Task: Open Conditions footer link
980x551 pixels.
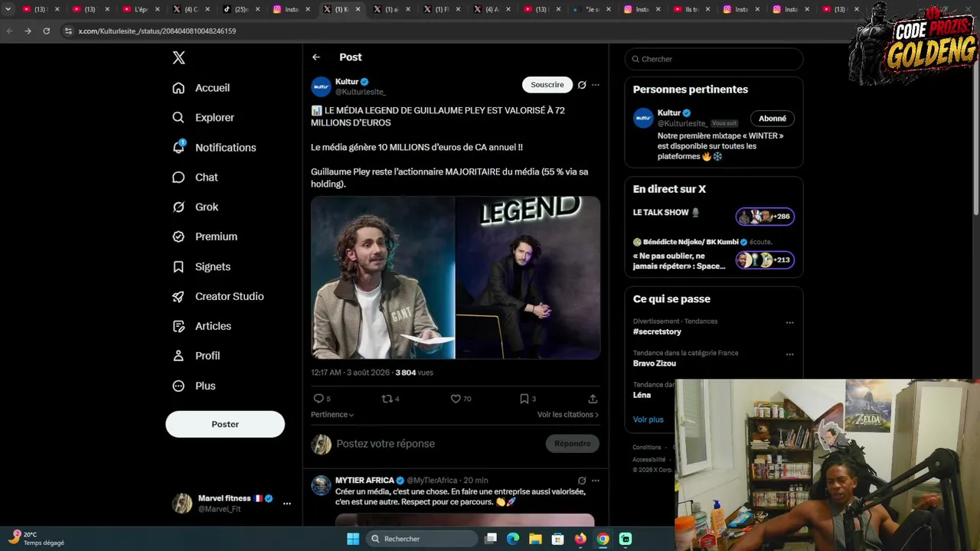Action: point(647,448)
